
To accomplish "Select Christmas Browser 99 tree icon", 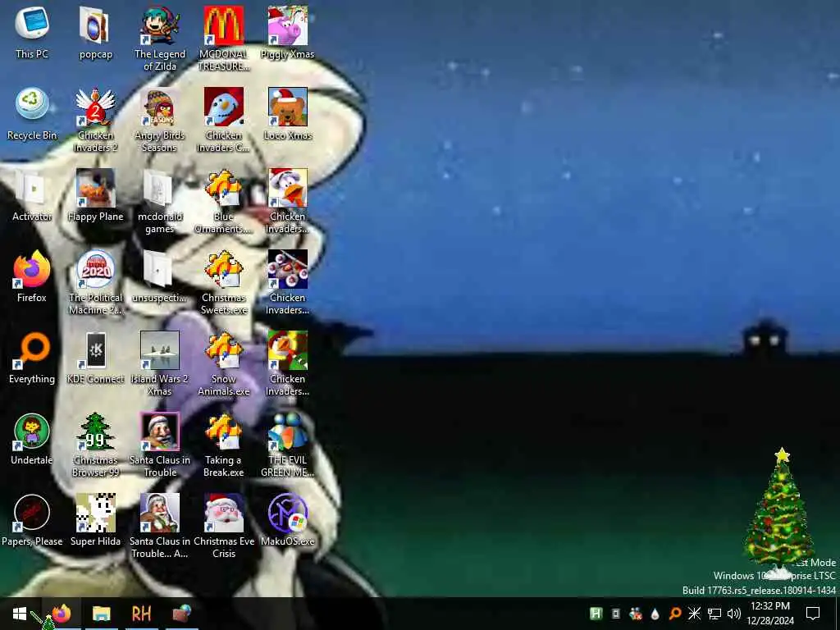I will point(95,431).
